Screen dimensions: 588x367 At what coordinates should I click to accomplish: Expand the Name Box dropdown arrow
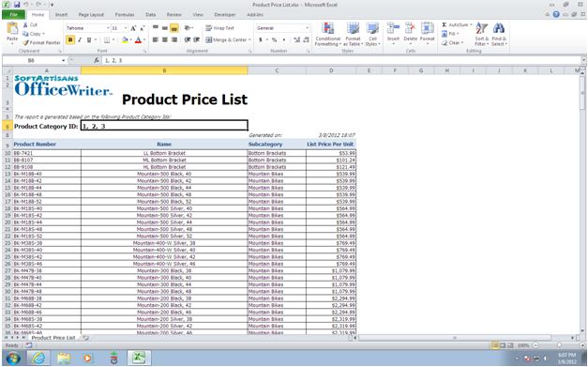point(64,60)
